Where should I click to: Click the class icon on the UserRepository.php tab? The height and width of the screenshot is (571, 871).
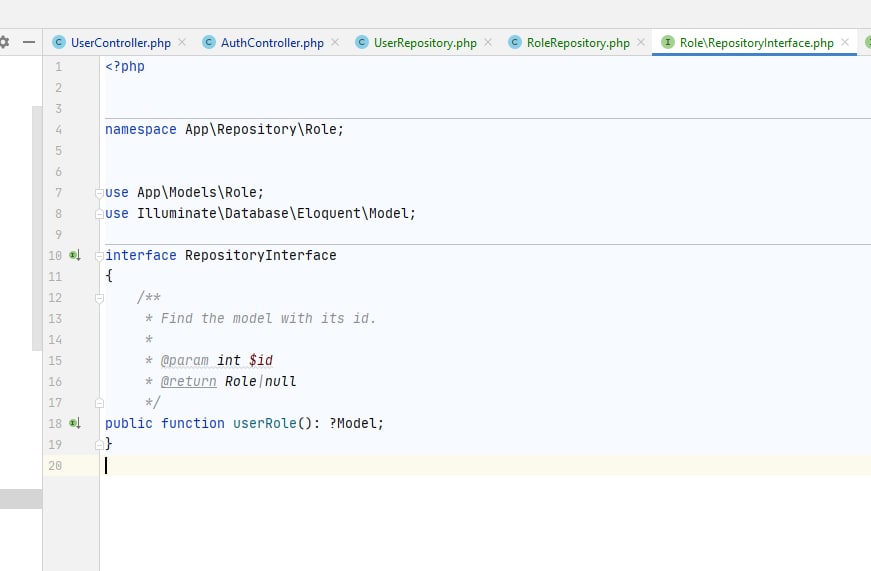tap(362, 42)
